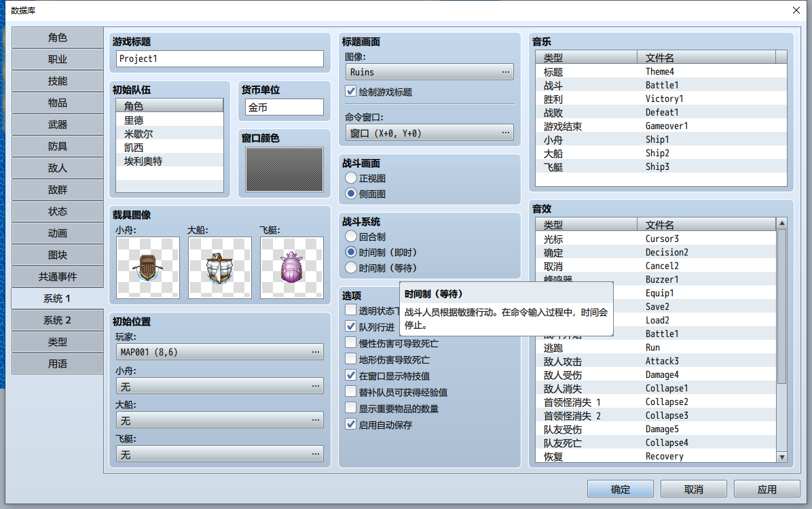The image size is (812, 509).
Task: Select 时间制（即时） battle system
Action: click(x=351, y=252)
